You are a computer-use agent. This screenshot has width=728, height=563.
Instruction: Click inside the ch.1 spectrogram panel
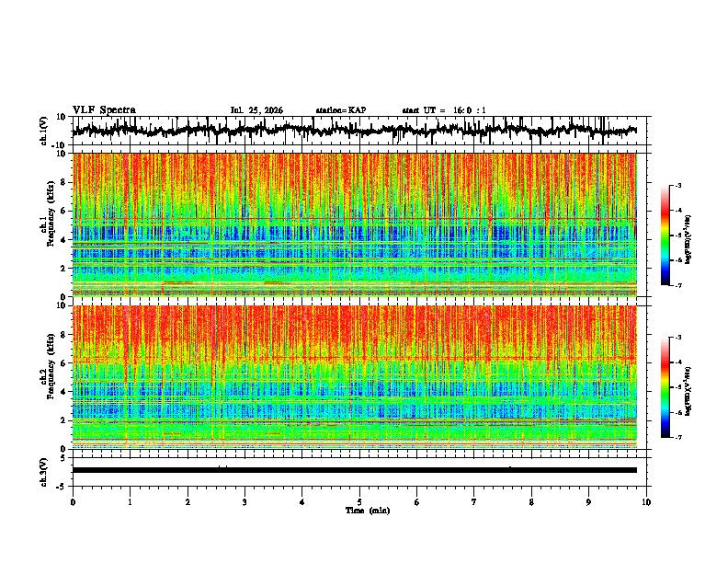354,224
